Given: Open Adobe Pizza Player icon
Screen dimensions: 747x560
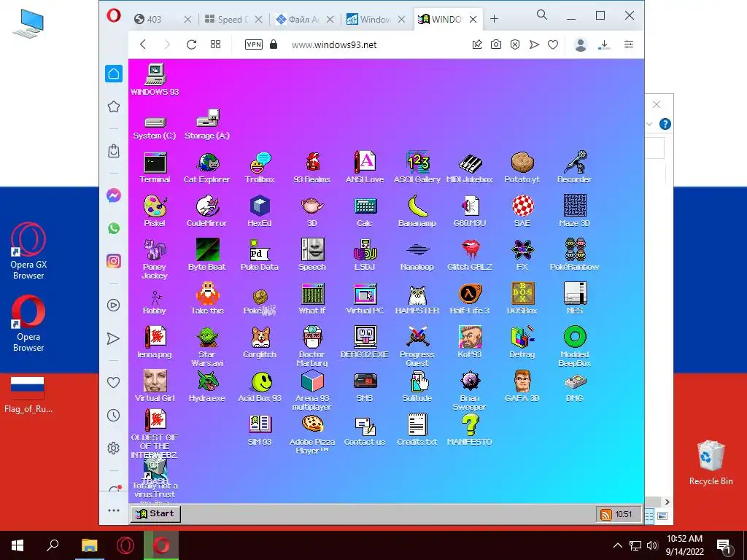Looking at the screenshot, I should pos(312,425).
